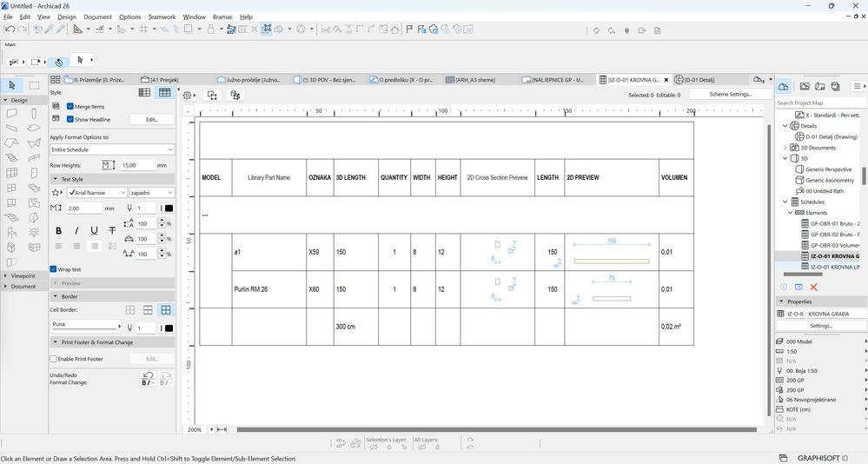This screenshot has width=868, height=464.
Task: Choose the second schedule style layout toggle
Action: click(x=165, y=92)
